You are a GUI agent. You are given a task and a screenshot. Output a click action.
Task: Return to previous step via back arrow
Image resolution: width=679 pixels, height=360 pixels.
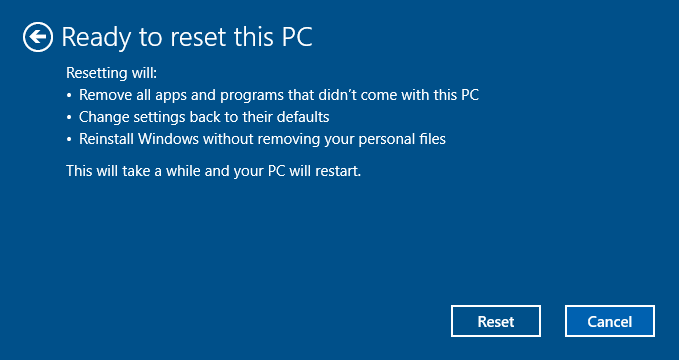tap(38, 37)
